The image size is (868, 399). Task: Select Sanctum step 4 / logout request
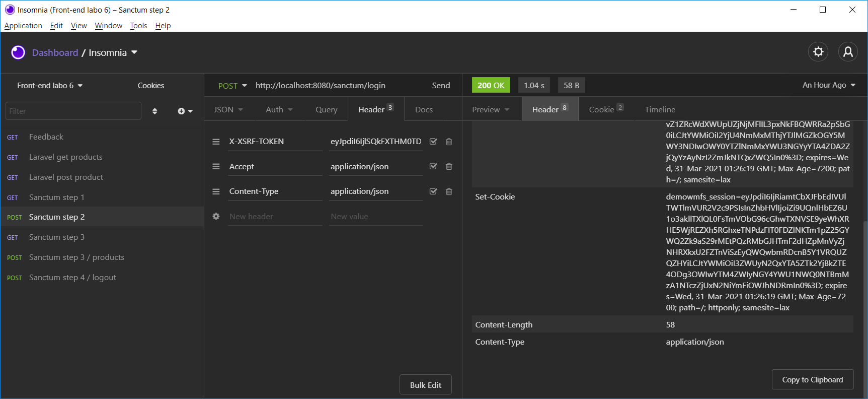point(102,278)
